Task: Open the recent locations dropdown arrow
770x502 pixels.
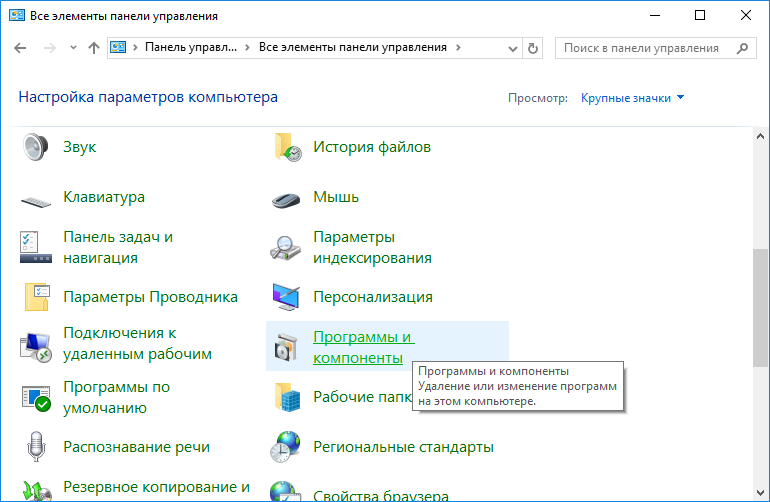Action: point(74,48)
